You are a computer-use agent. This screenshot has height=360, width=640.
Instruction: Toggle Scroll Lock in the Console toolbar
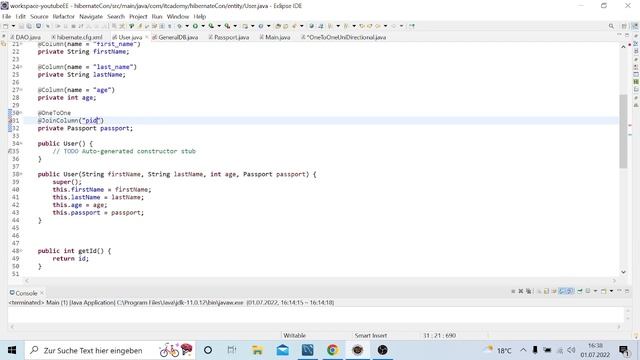click(546, 291)
